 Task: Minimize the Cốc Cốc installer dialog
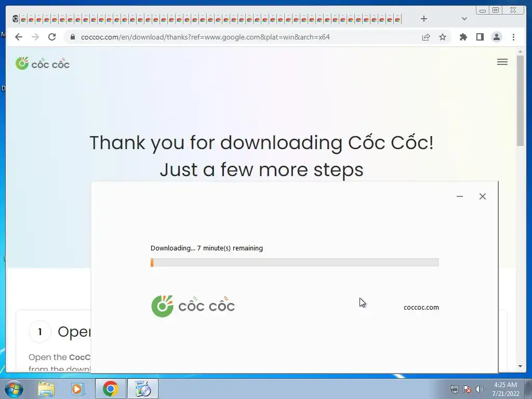460,196
